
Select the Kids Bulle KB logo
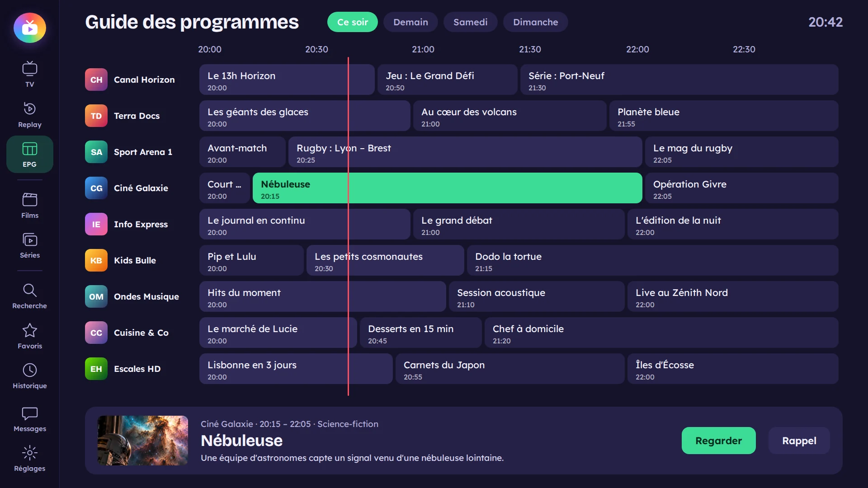96,260
